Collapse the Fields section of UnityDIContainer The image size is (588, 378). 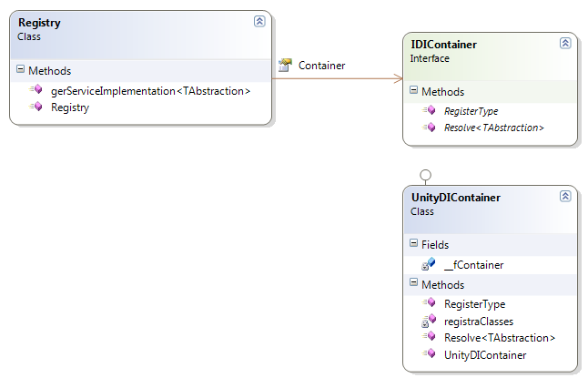pyautogui.click(x=414, y=244)
